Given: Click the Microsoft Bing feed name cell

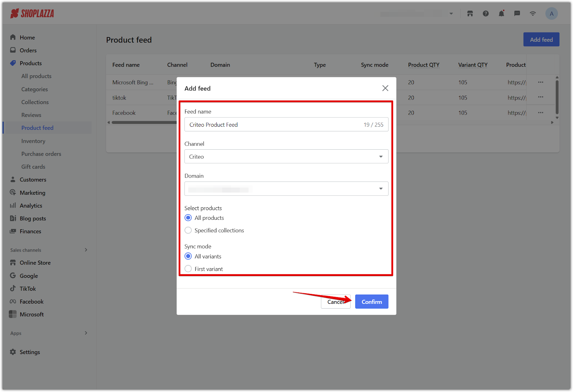Looking at the screenshot, I should click(x=133, y=82).
